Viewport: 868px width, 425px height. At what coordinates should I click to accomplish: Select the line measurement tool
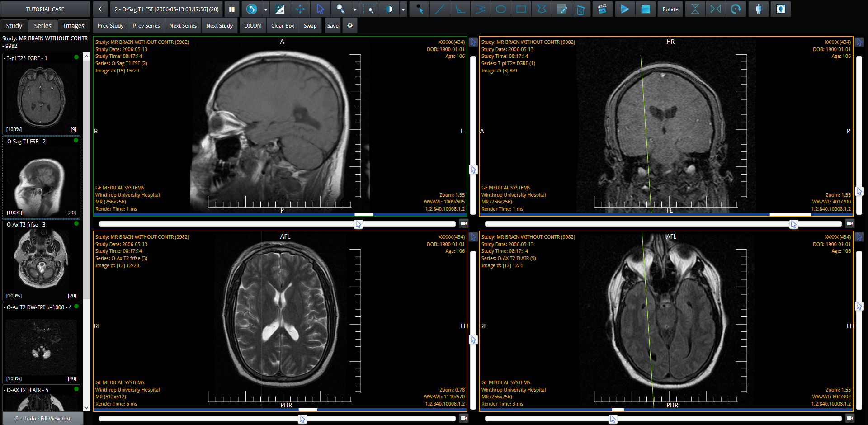439,9
